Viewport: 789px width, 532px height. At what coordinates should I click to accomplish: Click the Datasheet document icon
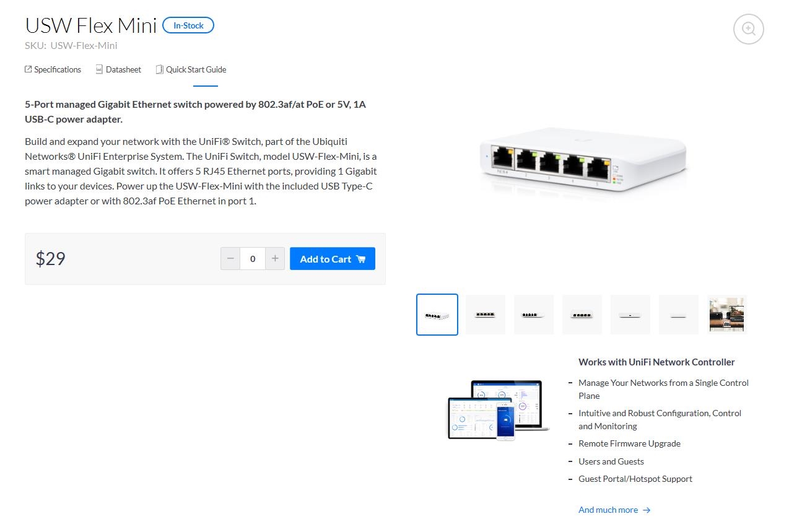coord(99,69)
